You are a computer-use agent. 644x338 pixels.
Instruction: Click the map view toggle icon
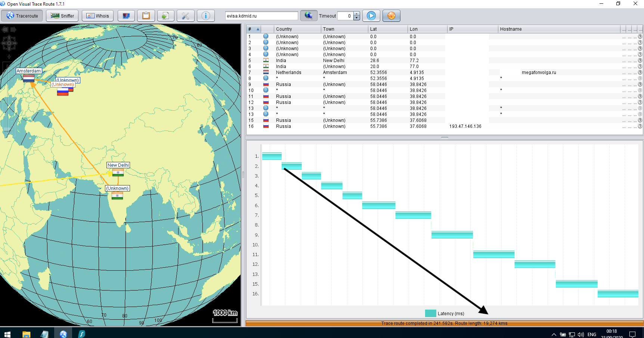(126, 16)
